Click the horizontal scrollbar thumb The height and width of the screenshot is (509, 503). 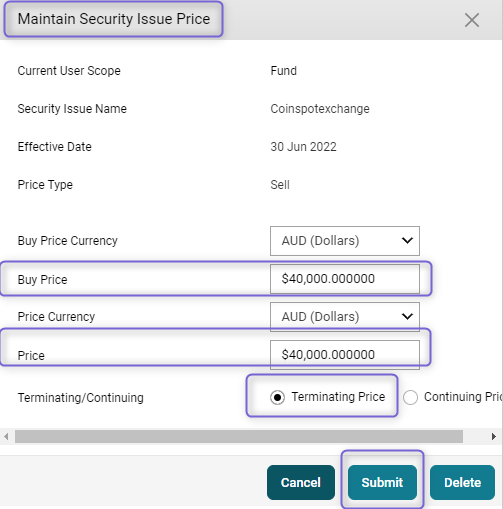(x=239, y=436)
